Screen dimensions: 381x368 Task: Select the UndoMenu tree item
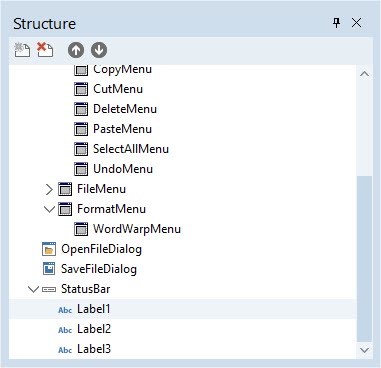pos(123,169)
